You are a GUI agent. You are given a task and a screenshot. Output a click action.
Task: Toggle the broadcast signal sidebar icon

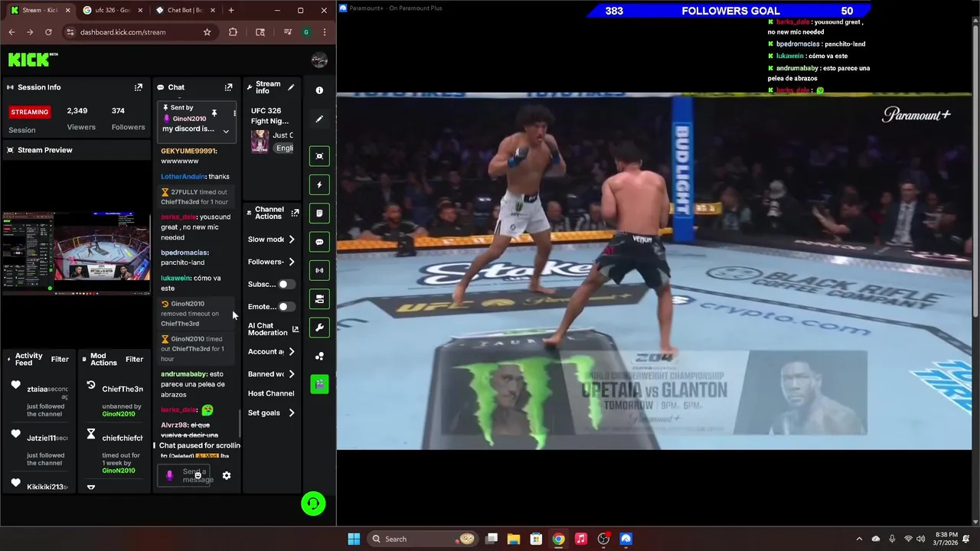(319, 270)
